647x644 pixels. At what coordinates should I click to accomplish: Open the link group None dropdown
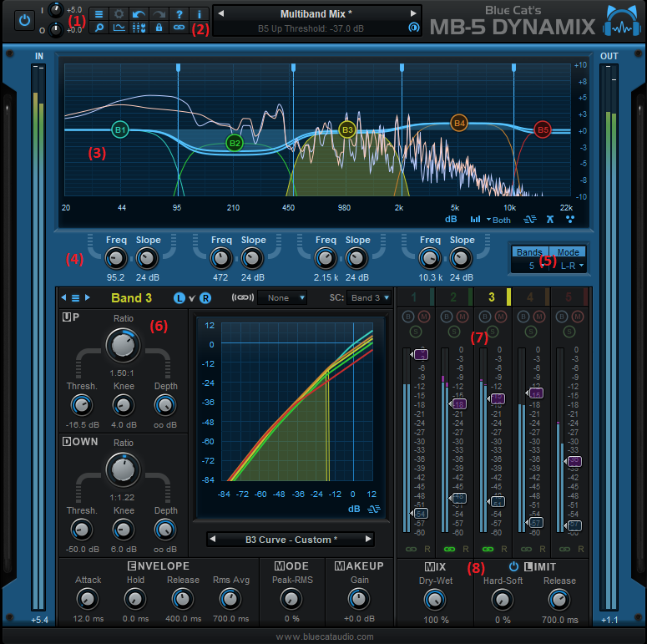tap(282, 297)
